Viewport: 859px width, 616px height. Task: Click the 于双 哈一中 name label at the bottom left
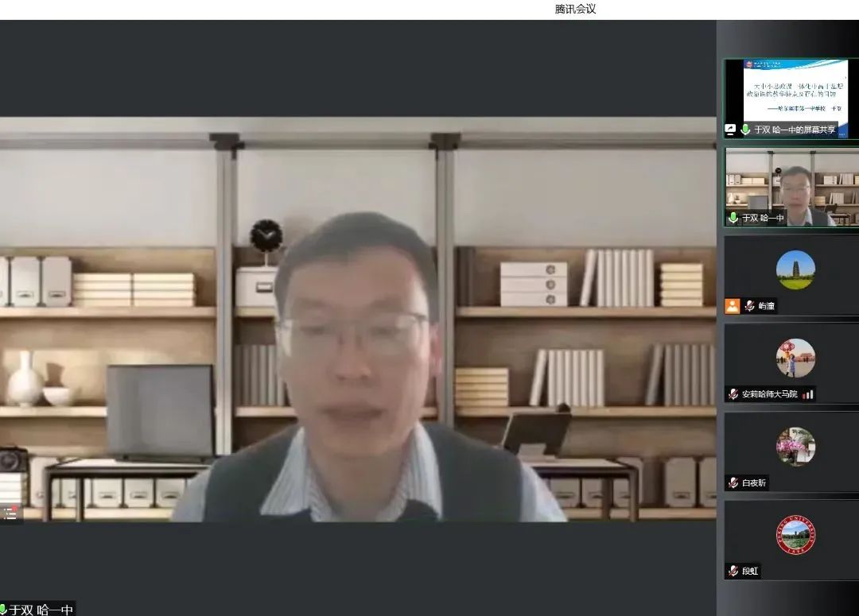41,610
